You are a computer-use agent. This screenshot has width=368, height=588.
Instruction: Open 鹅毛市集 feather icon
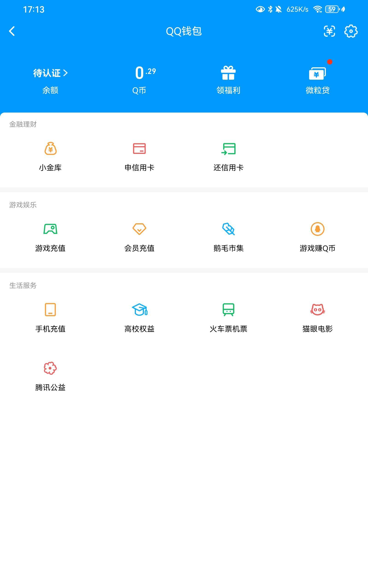(228, 229)
